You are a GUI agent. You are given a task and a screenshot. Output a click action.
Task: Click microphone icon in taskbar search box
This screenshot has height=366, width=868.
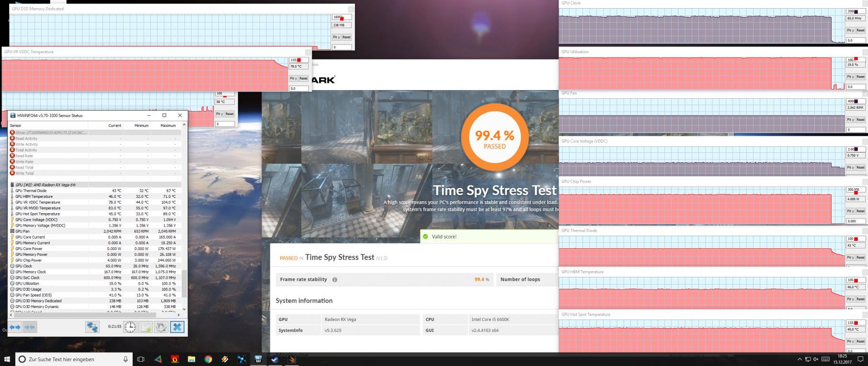(x=126, y=359)
